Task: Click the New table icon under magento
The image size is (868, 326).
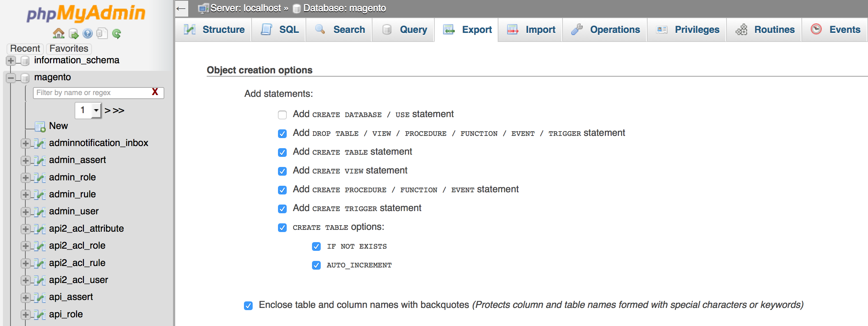Action: pyautogui.click(x=40, y=126)
